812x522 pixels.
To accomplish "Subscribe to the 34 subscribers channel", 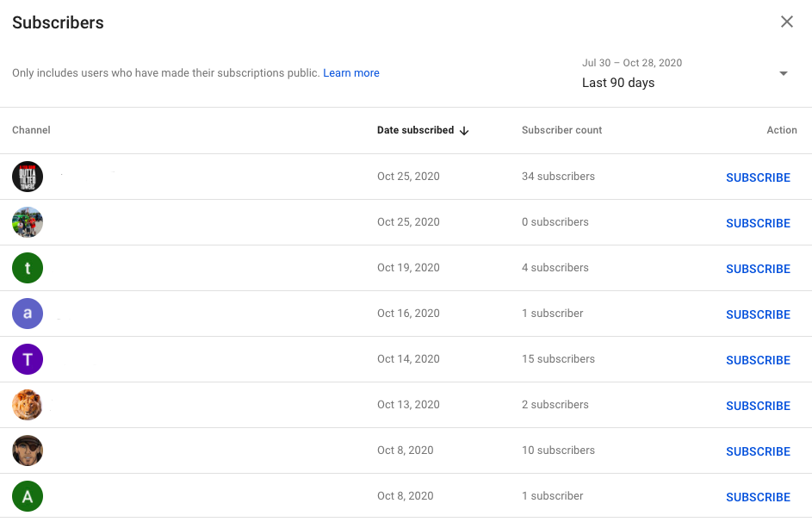I will click(x=758, y=177).
